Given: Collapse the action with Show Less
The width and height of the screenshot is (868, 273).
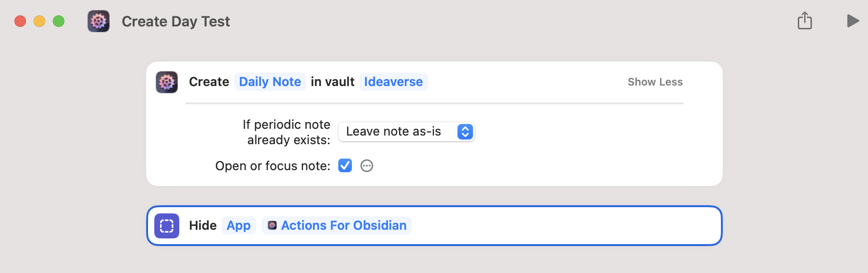Looking at the screenshot, I should (655, 82).
